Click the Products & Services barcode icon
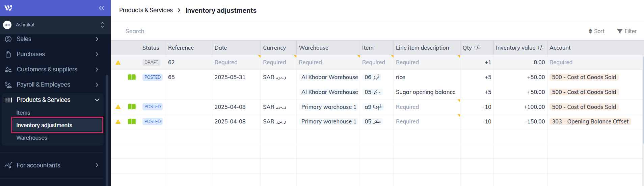The width and height of the screenshot is (644, 186). click(8, 100)
